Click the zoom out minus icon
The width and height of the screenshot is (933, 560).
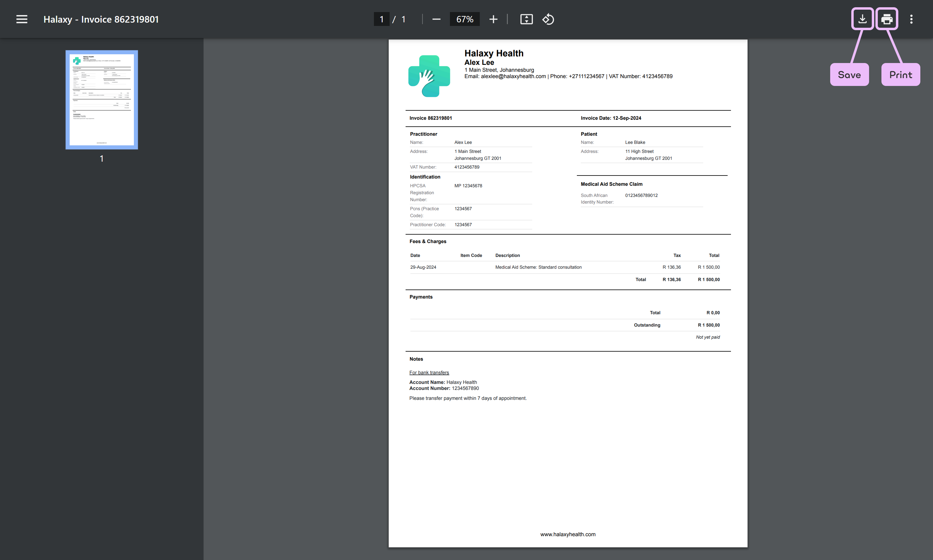[436, 19]
